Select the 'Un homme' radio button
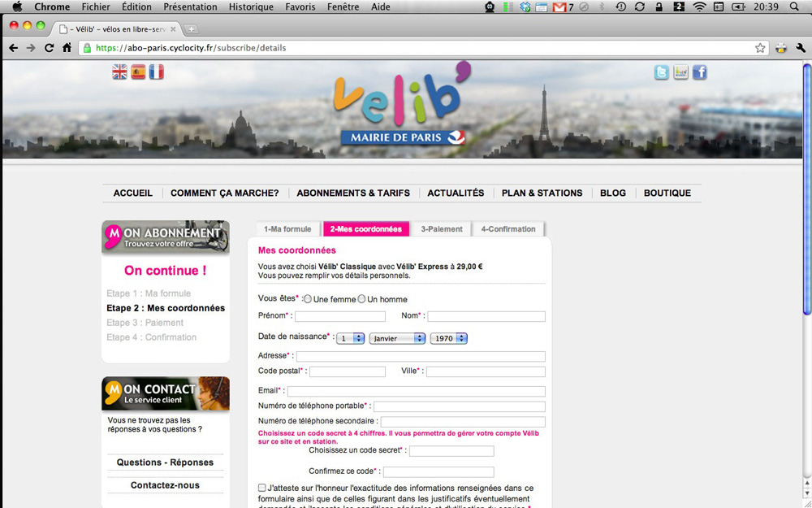 [362, 299]
